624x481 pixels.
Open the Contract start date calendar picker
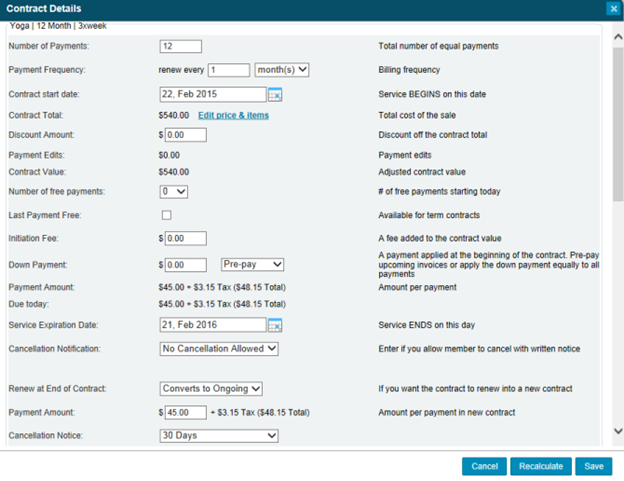coord(275,94)
